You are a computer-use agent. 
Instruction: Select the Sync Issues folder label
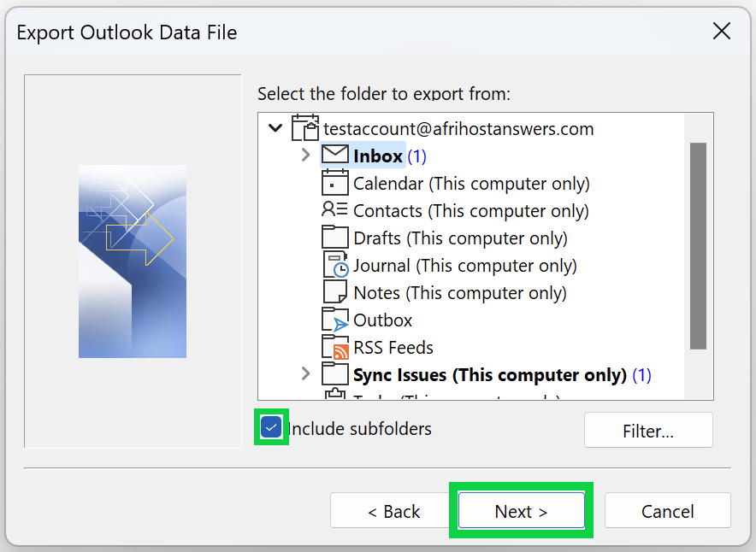coord(489,374)
